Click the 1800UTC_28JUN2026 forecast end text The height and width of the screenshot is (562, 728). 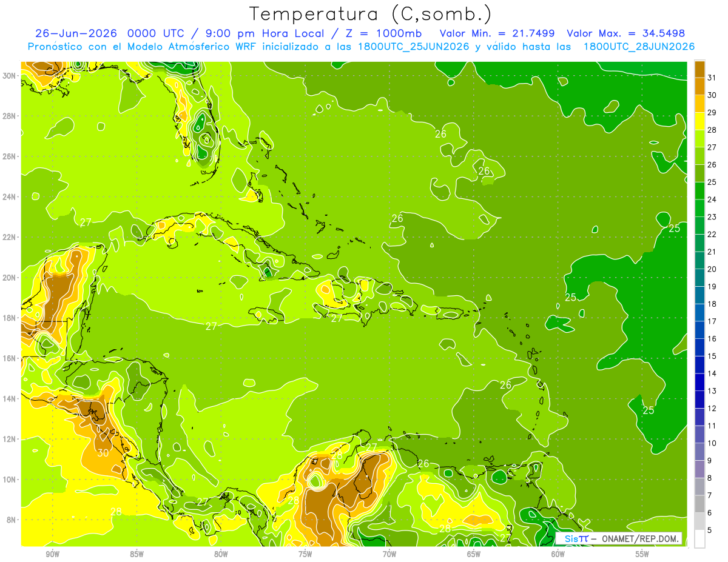pyautogui.click(x=639, y=47)
